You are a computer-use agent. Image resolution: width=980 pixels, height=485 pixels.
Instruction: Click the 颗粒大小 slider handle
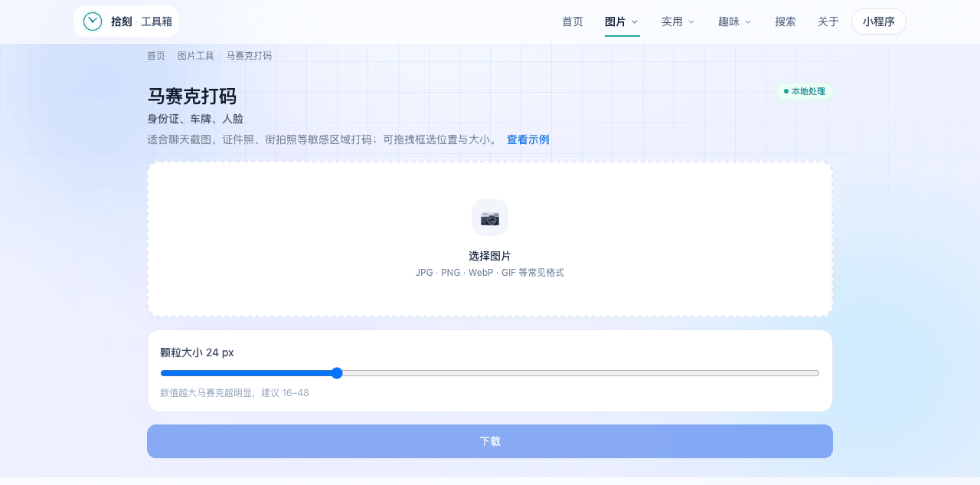pos(337,373)
